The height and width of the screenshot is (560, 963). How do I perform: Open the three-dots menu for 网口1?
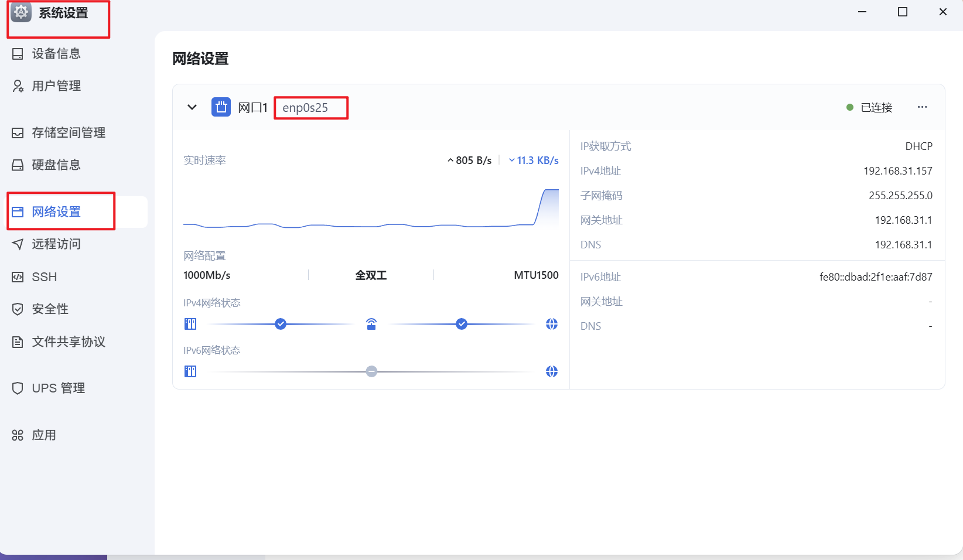[922, 107]
